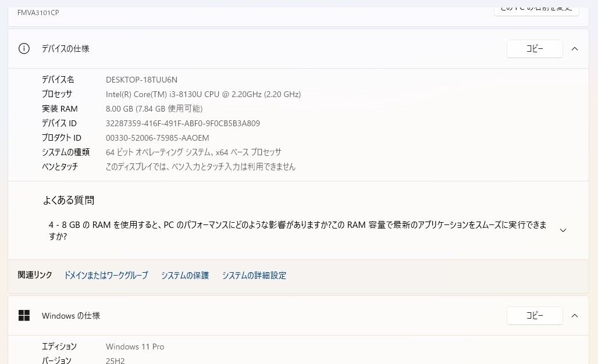Click the エディション label
The image size is (598, 364).
[x=59, y=347]
